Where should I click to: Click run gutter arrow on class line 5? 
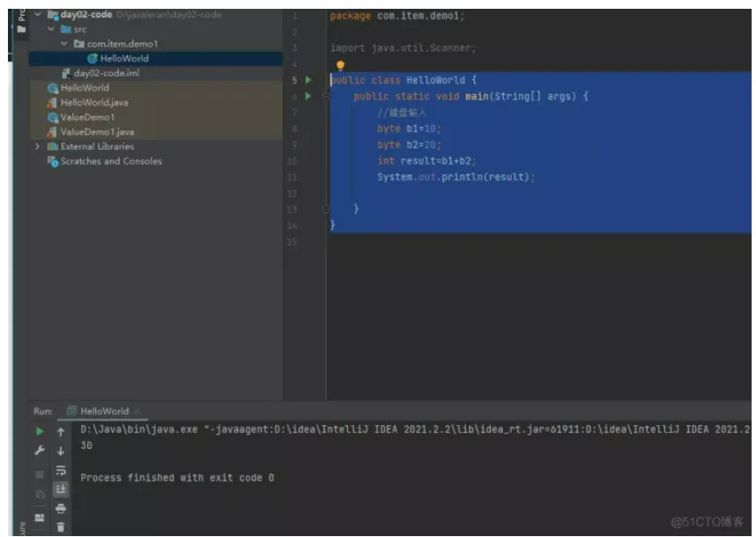pyautogui.click(x=308, y=80)
